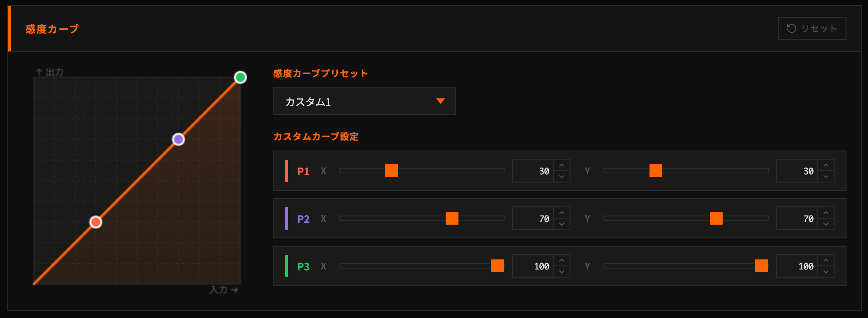Click the red P1 point on curve
This screenshot has width=868, height=318.
[x=96, y=222]
